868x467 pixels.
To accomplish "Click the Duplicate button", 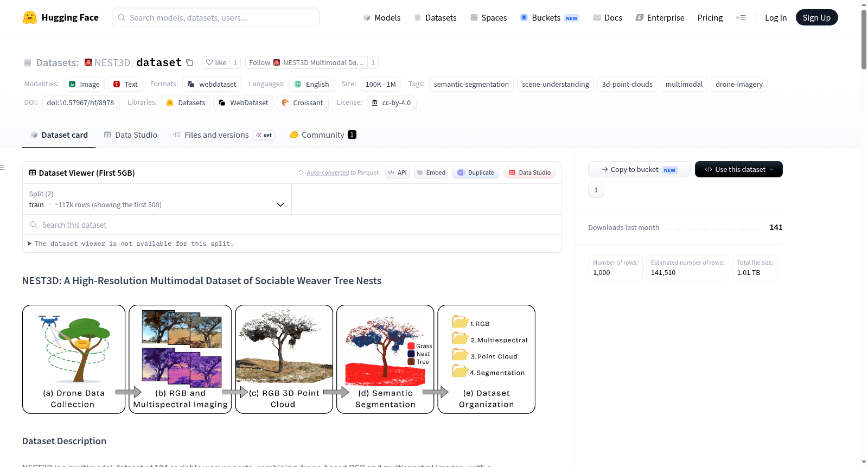I will click(x=476, y=172).
